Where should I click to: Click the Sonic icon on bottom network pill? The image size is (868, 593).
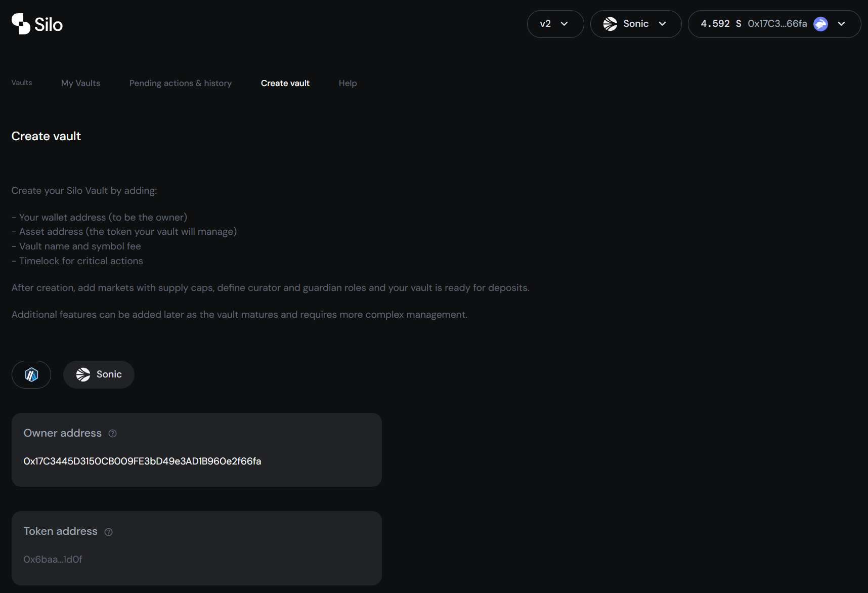click(x=82, y=374)
